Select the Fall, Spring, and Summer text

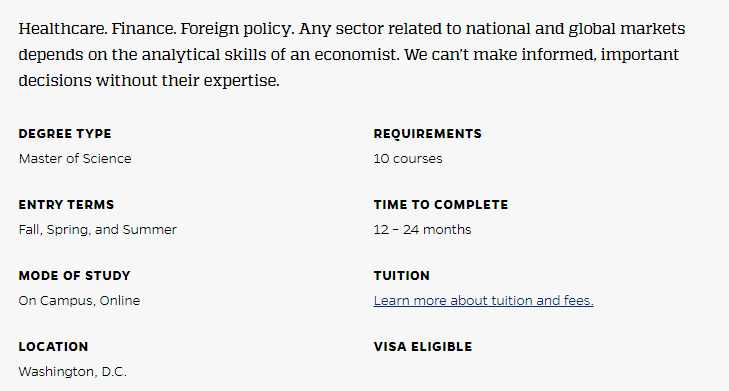coord(98,230)
